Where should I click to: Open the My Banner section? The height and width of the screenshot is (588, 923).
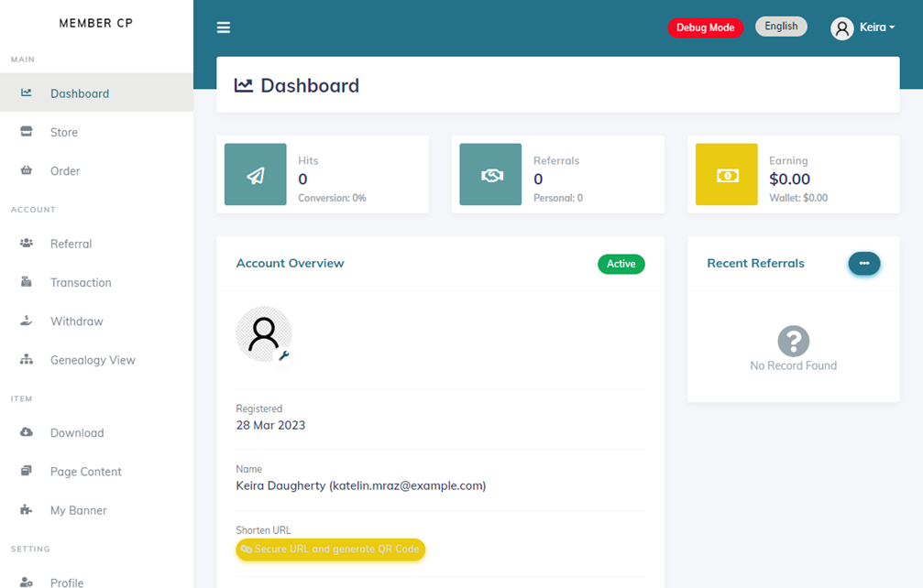pos(77,510)
